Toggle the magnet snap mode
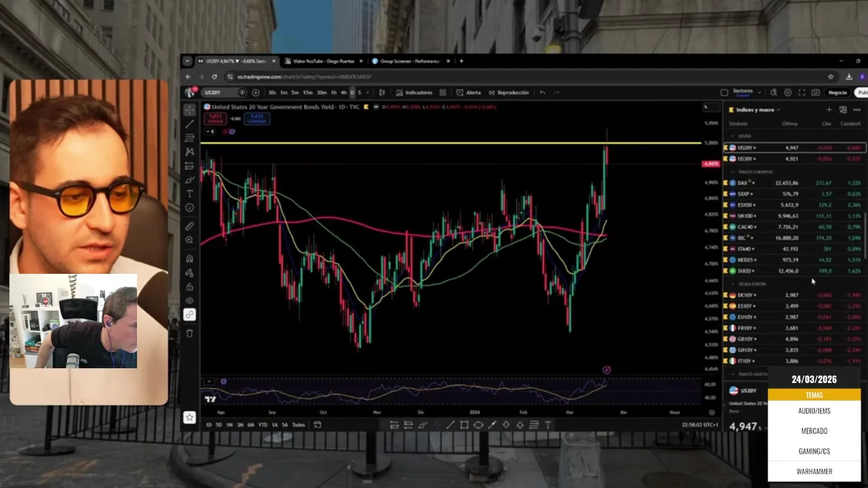Viewport: 868px width, 488px height. (x=189, y=258)
